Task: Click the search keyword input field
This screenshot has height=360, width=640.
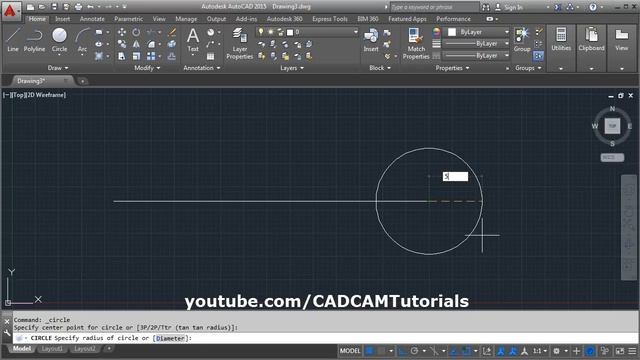Action: pos(434,7)
